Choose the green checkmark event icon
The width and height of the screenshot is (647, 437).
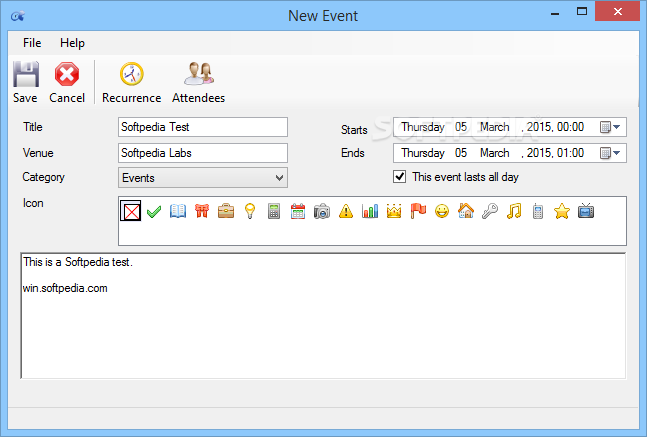pos(154,212)
